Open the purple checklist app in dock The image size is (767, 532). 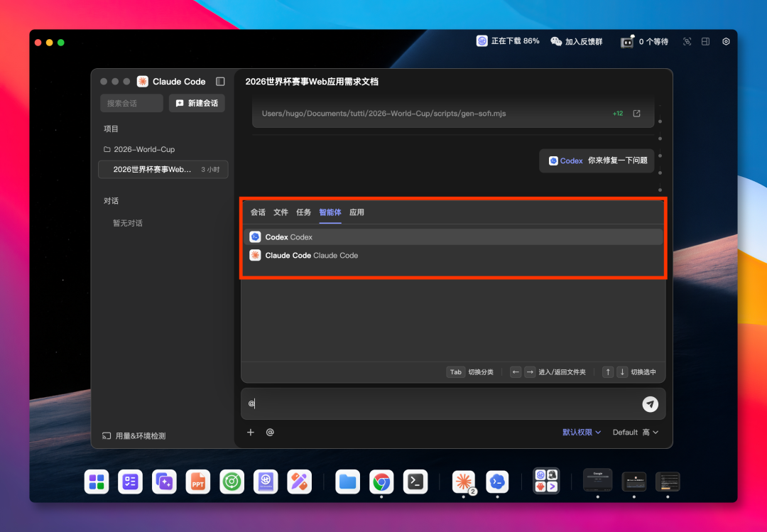point(130,482)
